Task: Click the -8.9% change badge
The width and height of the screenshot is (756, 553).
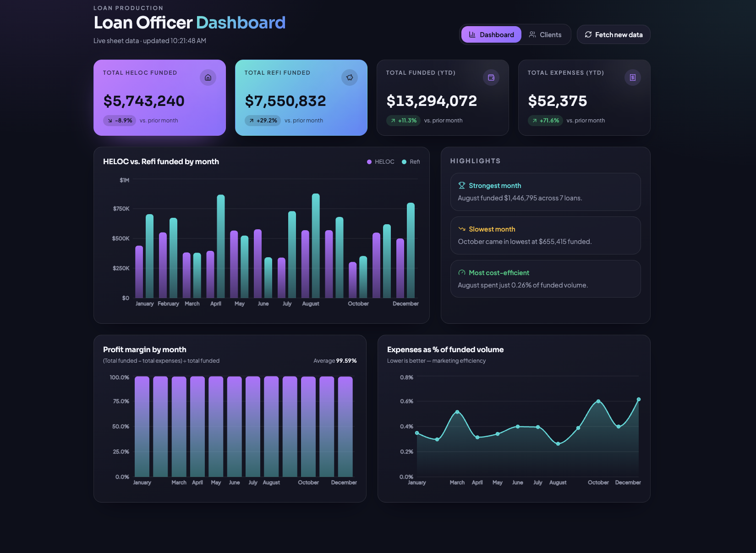Action: coord(120,121)
